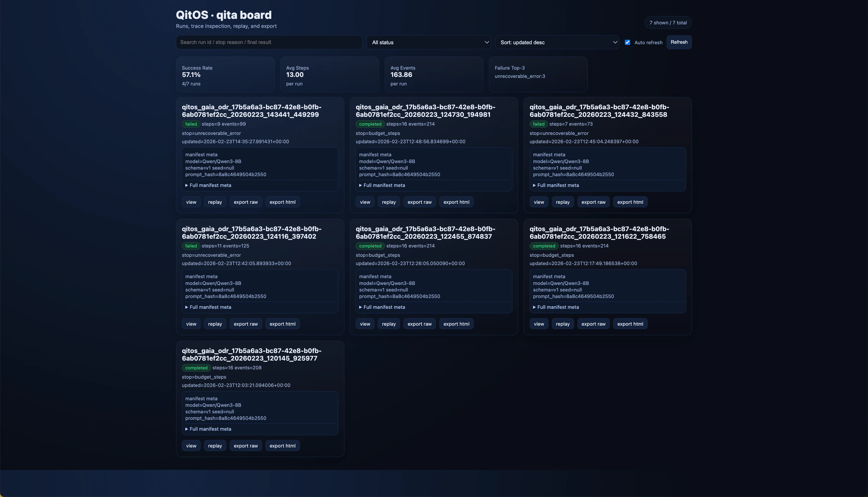Click view on the failed run 143441_449299
Screen dimensions: 868x497
click(x=191, y=202)
